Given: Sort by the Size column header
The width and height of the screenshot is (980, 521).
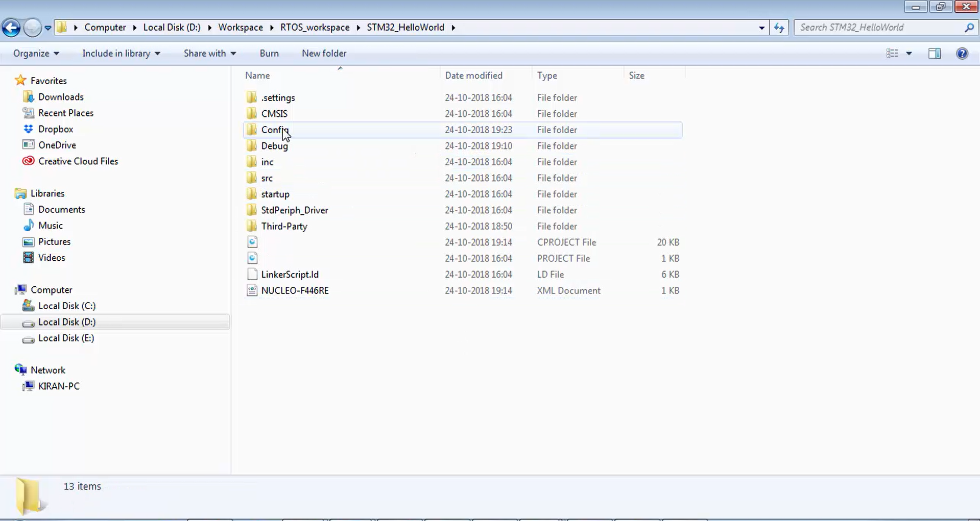Looking at the screenshot, I should 636,76.
